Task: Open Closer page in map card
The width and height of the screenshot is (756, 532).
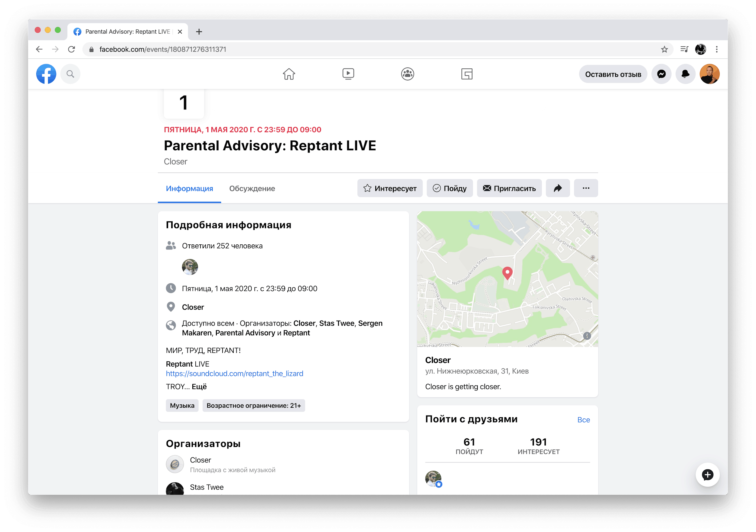Action: pos(438,360)
